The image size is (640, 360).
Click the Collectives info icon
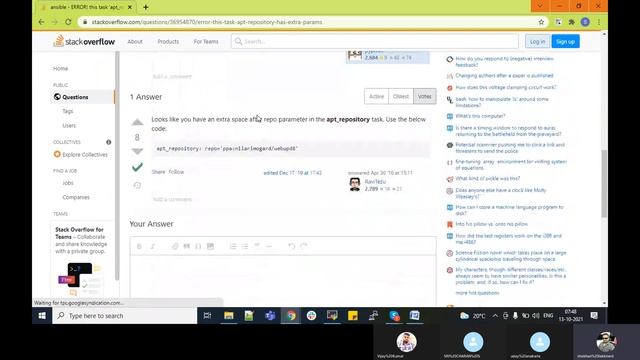click(x=109, y=142)
